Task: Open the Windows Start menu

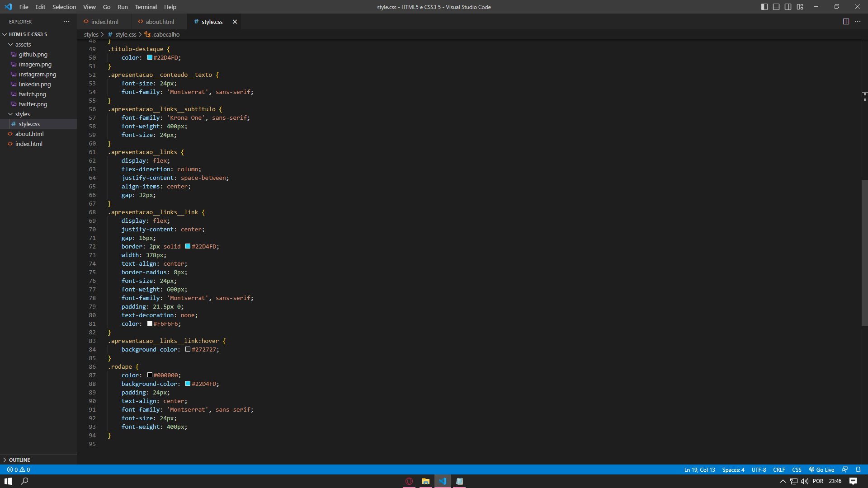Action: point(8,481)
